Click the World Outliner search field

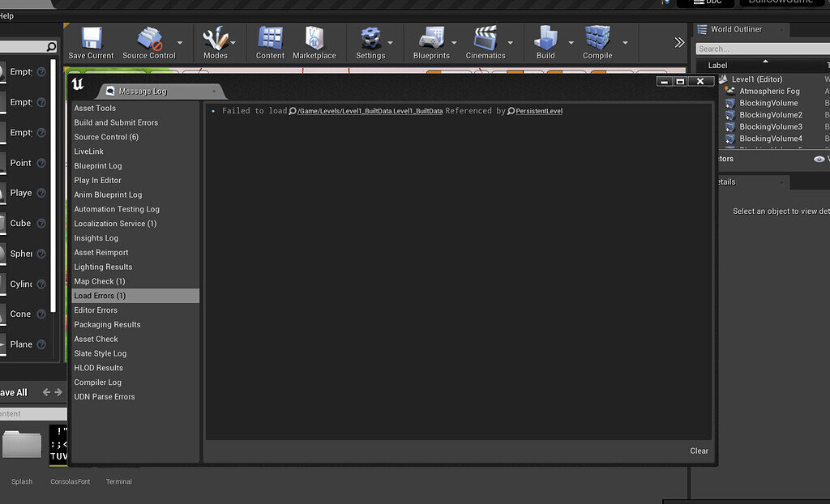click(x=762, y=48)
